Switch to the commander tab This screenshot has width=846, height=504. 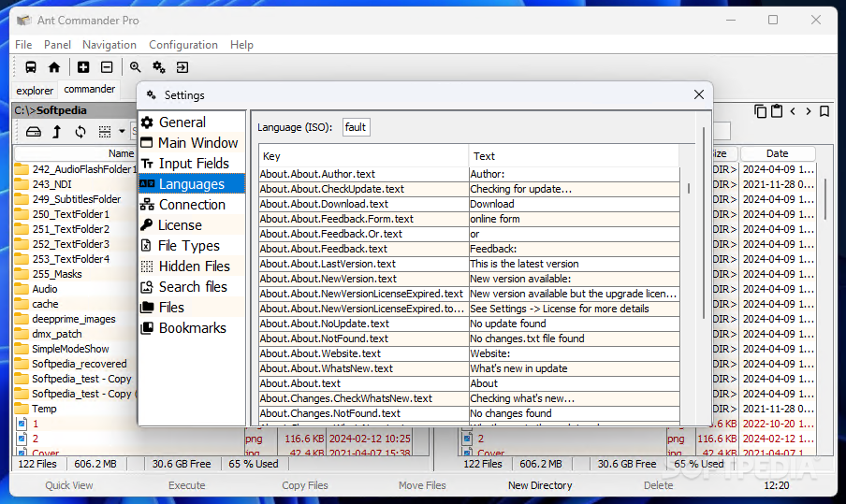coord(90,89)
